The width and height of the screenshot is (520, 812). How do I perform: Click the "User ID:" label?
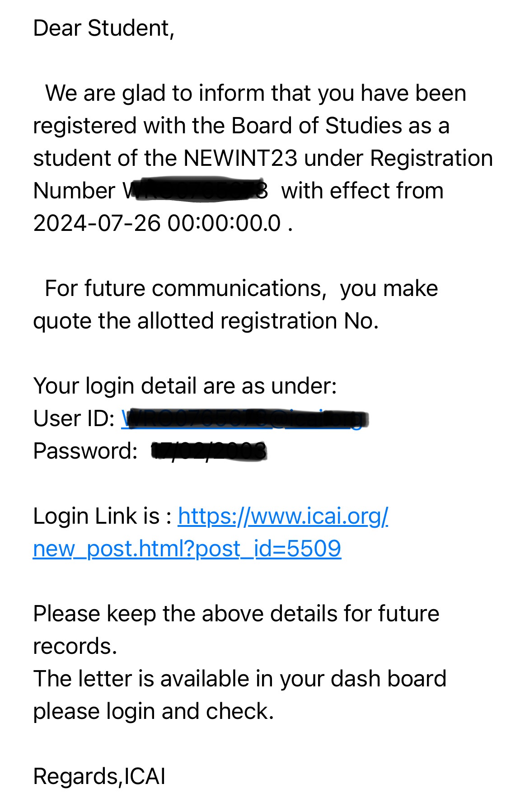pos(74,418)
